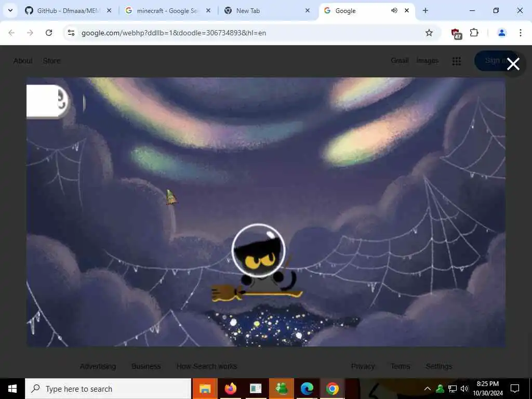Go forward to the next page
The image size is (532, 399).
tap(30, 33)
